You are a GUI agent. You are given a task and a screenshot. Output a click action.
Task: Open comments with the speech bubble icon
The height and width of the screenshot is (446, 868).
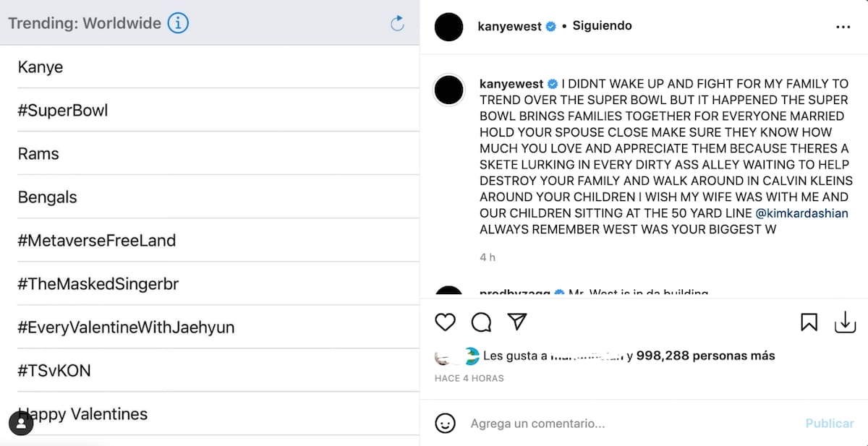coord(481,322)
